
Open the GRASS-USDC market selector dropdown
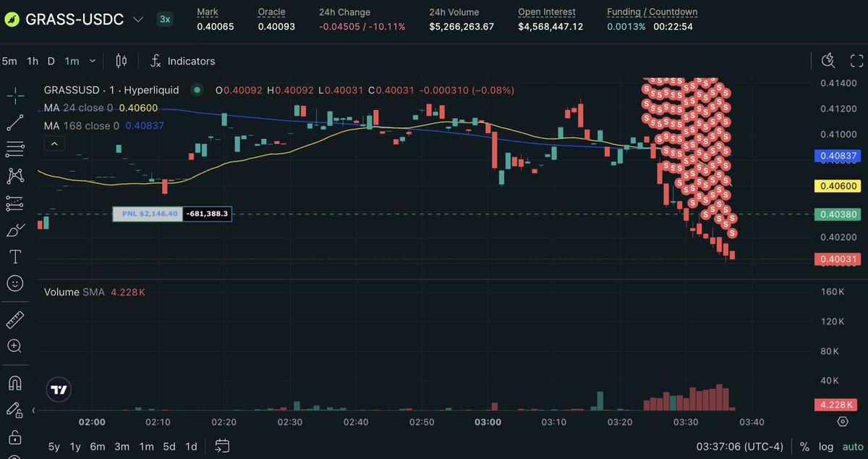point(138,19)
